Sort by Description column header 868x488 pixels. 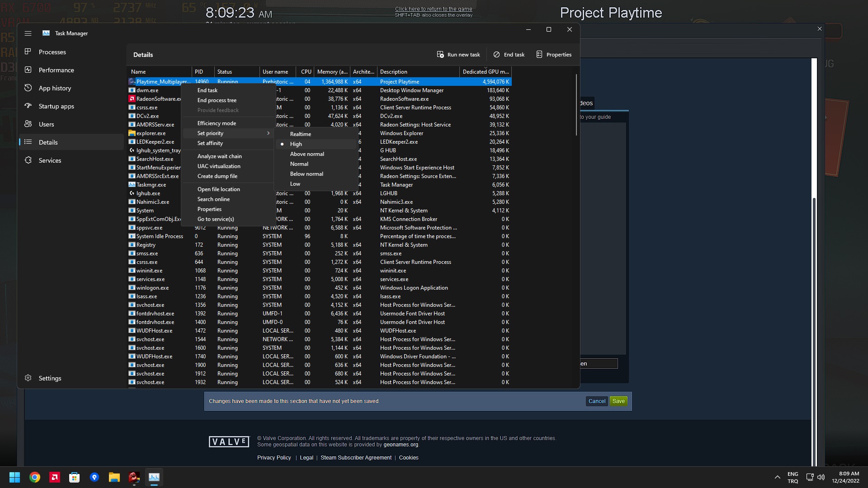point(418,71)
